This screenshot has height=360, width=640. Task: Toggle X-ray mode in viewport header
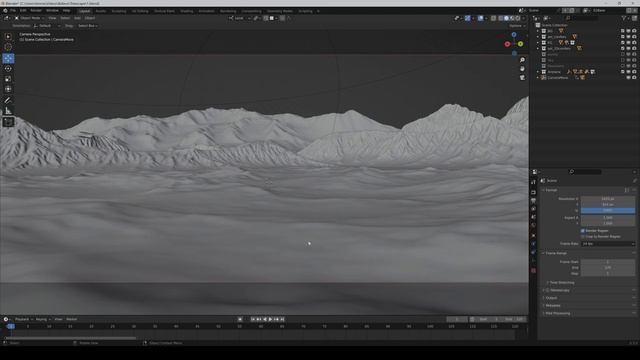(493, 18)
